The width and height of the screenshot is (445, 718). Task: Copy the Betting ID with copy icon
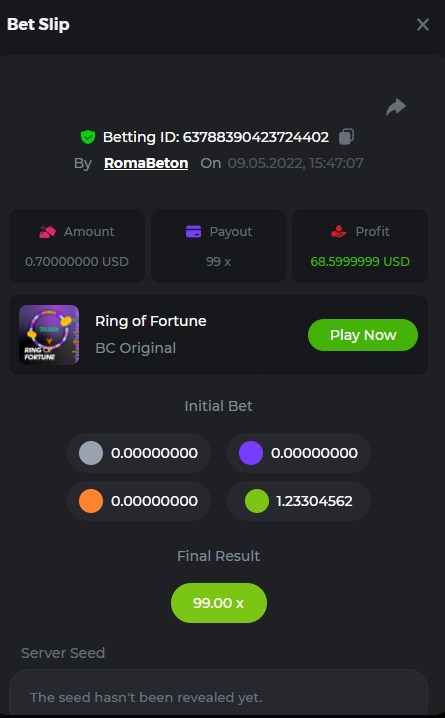(346, 136)
